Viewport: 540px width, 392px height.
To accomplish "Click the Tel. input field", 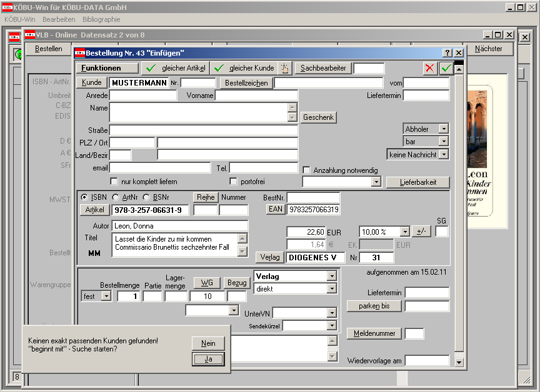I will (x=264, y=167).
